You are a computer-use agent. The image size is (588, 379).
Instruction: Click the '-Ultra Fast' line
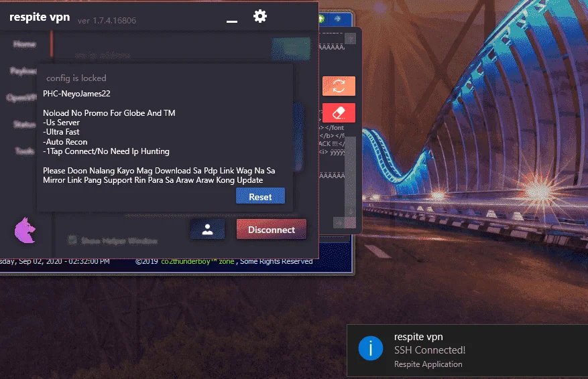click(61, 132)
